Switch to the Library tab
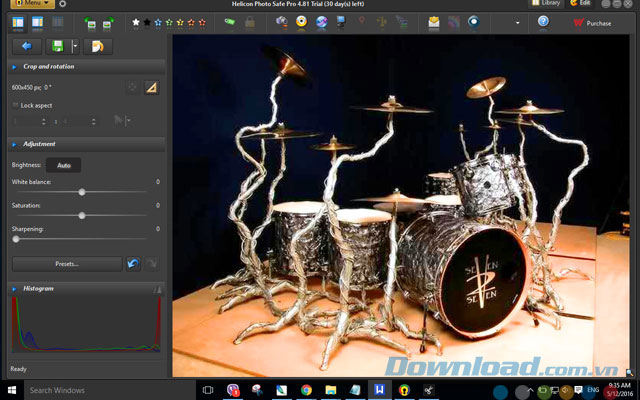Viewport: 640px width, 400px height. [547, 4]
